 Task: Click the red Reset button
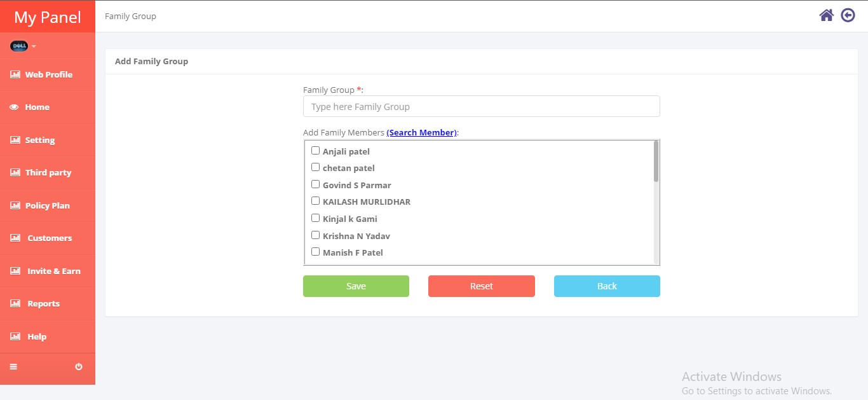point(482,286)
